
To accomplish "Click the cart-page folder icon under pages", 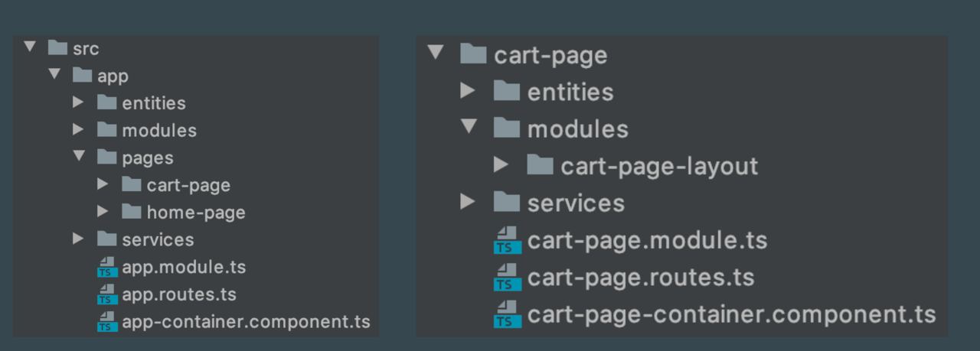I will (x=132, y=184).
